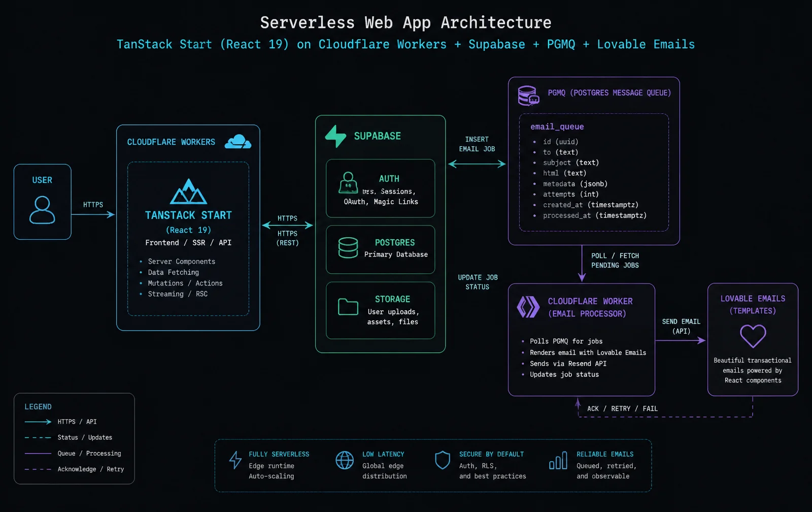812x512 pixels.
Task: Click the Data Fetching bullet
Action: pos(174,272)
